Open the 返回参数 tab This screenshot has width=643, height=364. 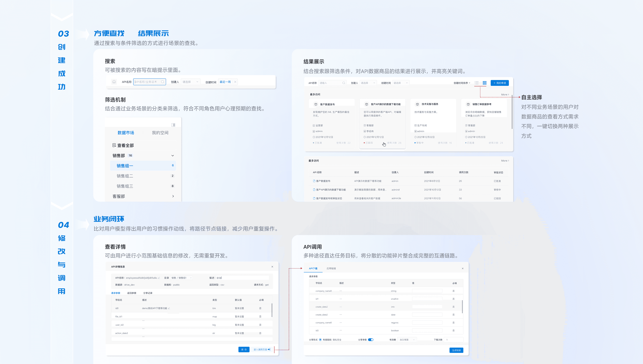[x=132, y=293]
